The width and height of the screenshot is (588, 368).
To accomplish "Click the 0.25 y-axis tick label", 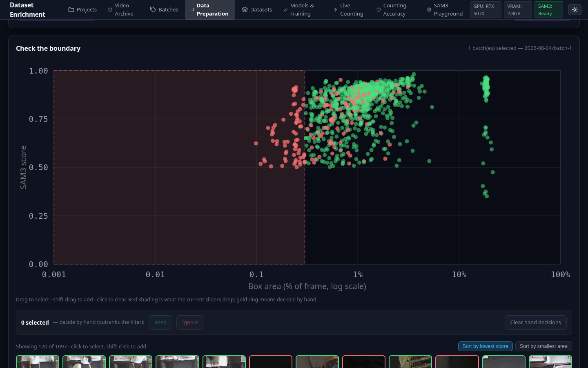I will point(38,216).
